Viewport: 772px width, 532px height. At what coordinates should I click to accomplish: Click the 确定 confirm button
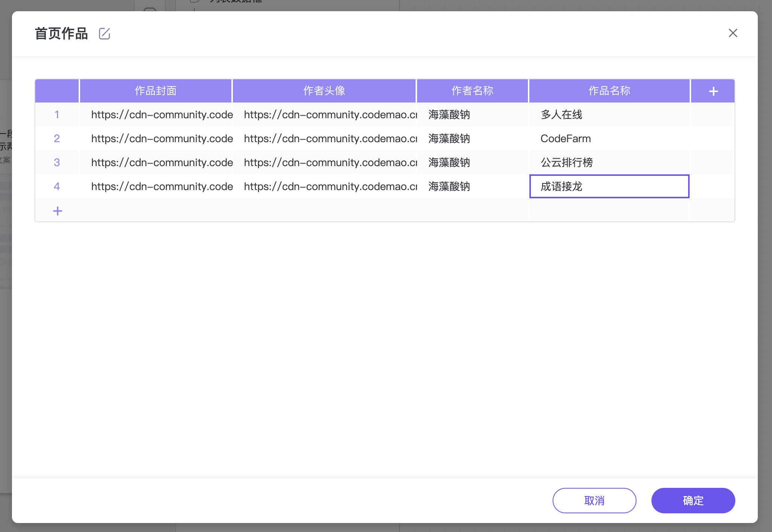coord(693,500)
